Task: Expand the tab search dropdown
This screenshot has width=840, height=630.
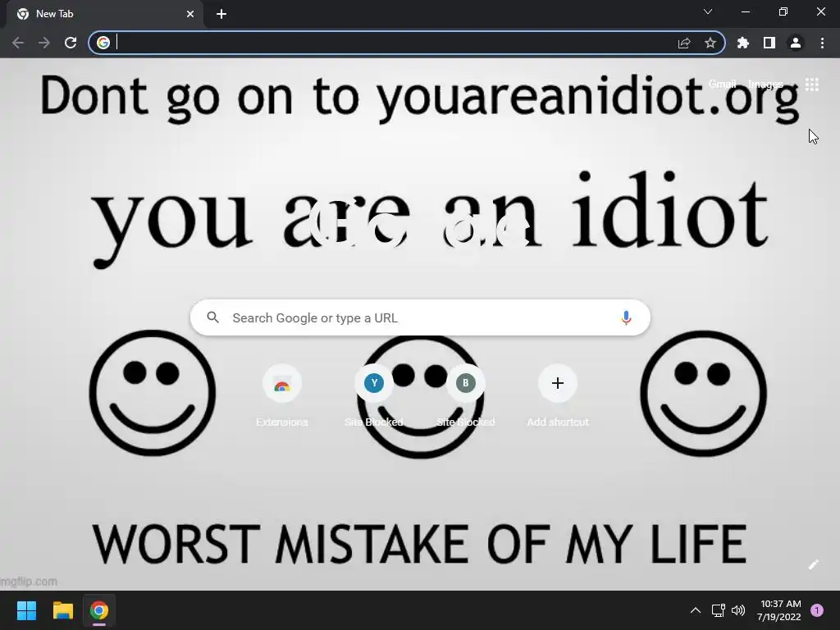Action: [x=708, y=11]
